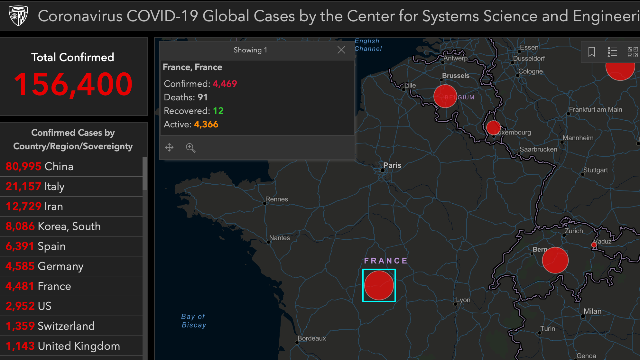
Task: Select China in the country list
Action: [x=71, y=167]
